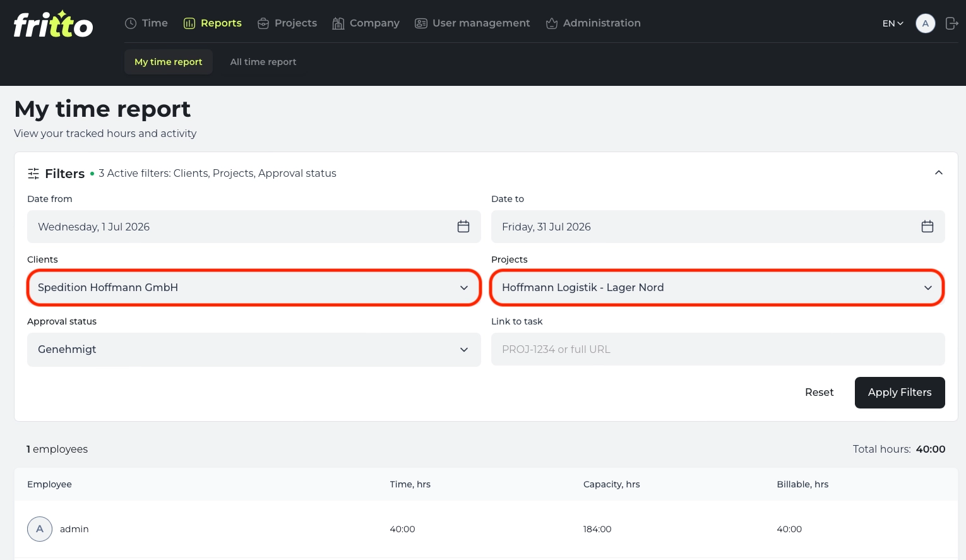Click the clock icon beside Time
Screen dimensions: 966x560
131,23
